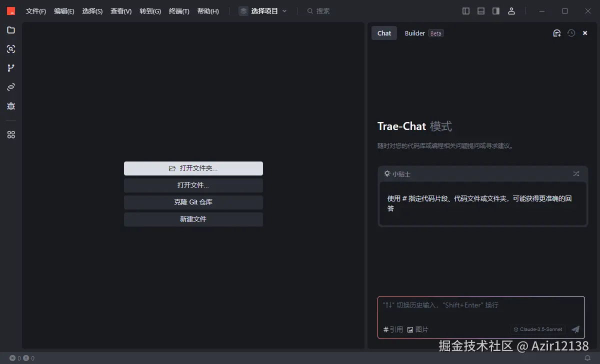Send the chat message arrow icon

(x=575, y=329)
